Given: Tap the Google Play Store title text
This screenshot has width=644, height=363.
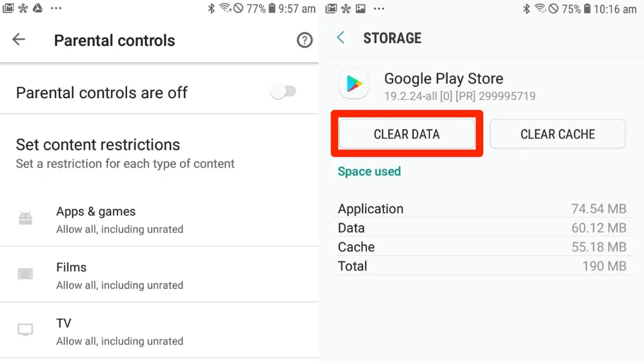Looking at the screenshot, I should coord(443,78).
